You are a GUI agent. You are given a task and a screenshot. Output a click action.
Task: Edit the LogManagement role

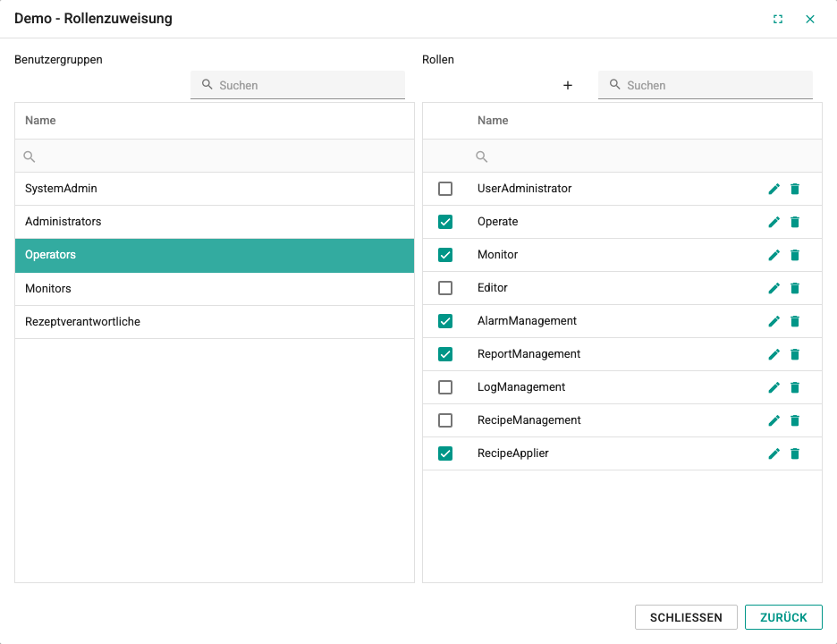coord(774,387)
